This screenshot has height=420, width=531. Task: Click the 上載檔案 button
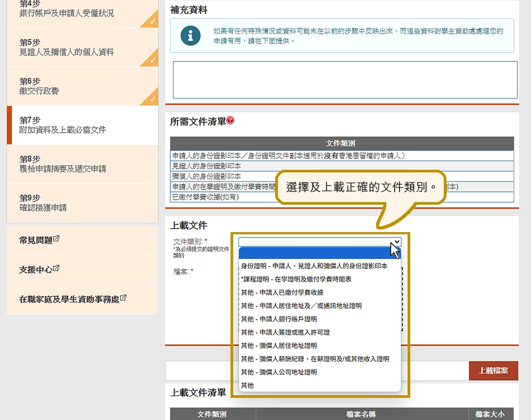point(493,370)
